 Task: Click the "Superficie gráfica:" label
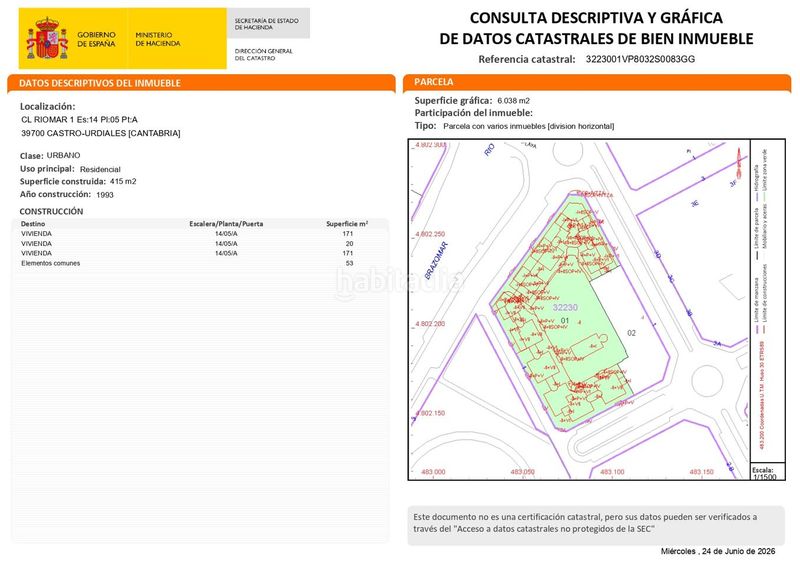tap(453, 101)
